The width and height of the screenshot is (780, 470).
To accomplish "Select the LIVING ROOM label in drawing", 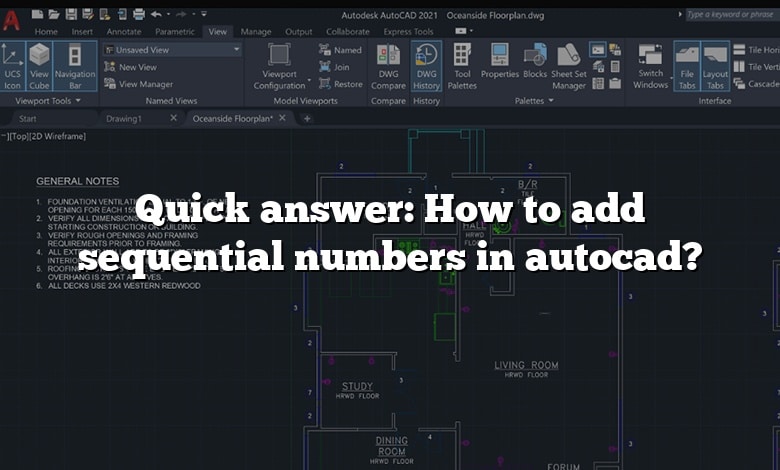I will [x=526, y=365].
